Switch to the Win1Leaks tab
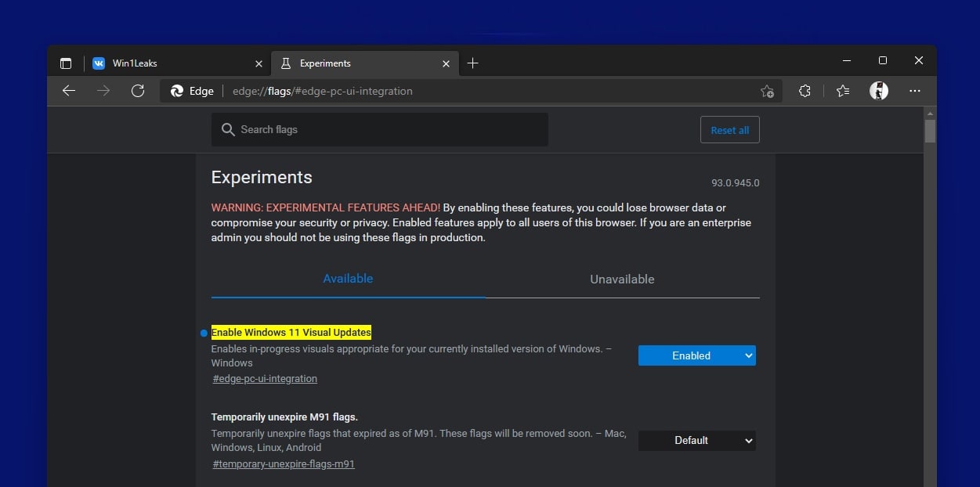This screenshot has width=980, height=487. pos(178,63)
